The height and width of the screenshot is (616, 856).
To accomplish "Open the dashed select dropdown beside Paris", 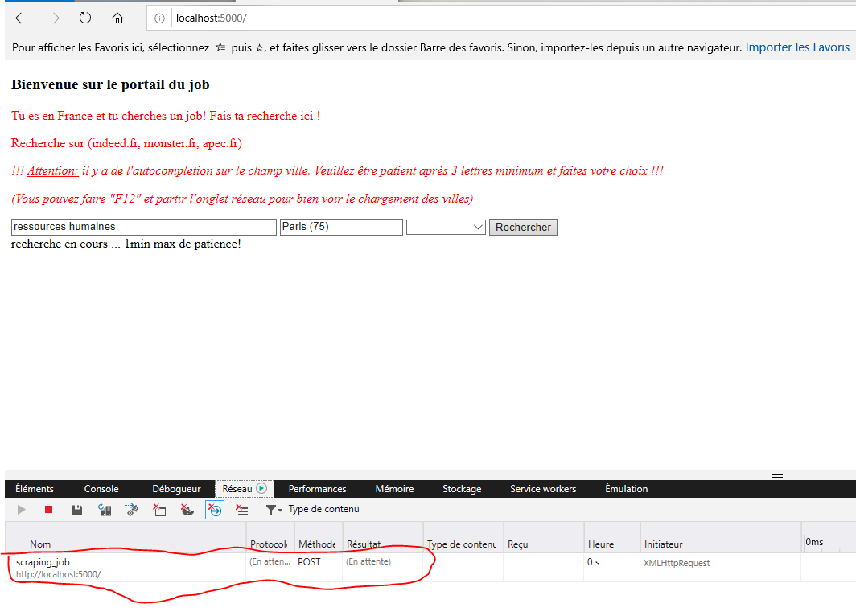I will click(446, 227).
